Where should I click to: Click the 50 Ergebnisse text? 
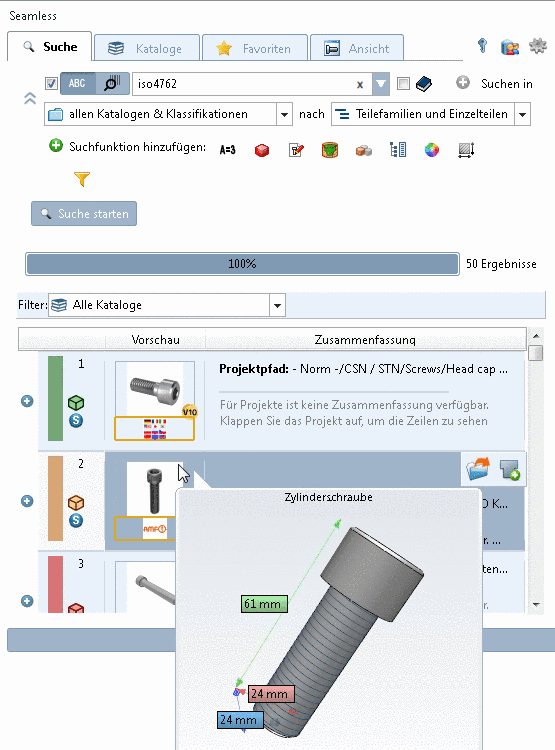(501, 264)
